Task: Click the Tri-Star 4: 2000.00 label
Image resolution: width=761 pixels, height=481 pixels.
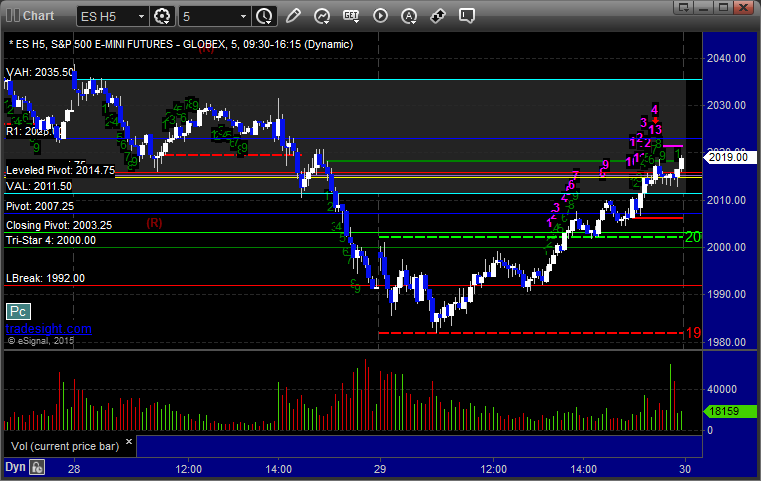Action: tap(51, 240)
